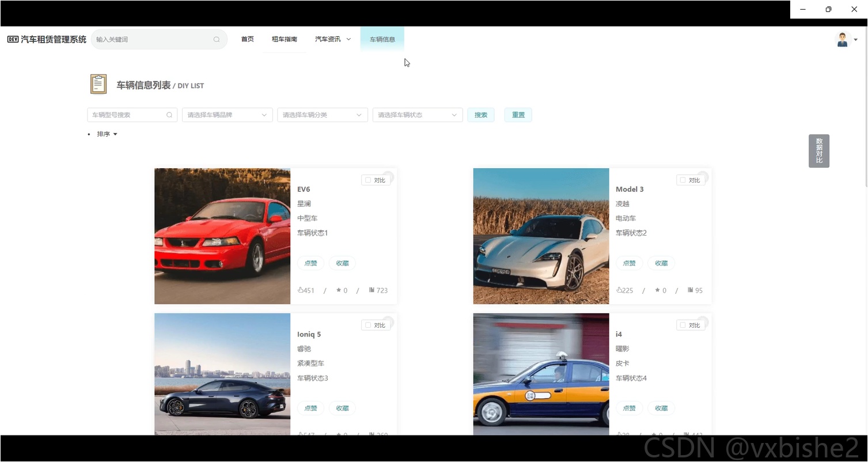Click the category text 紧凑型车

311,363
